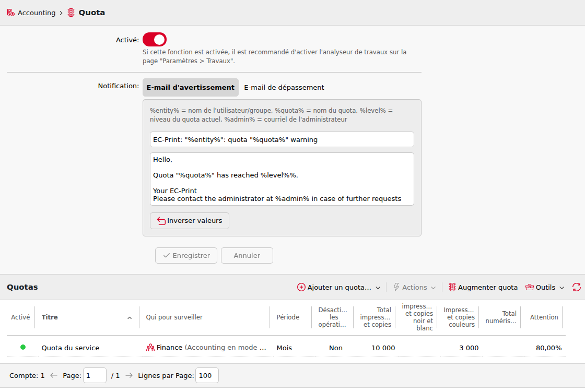The image size is (585, 392).
Task: Expand the Outils dropdown chevron
Action: click(562, 288)
